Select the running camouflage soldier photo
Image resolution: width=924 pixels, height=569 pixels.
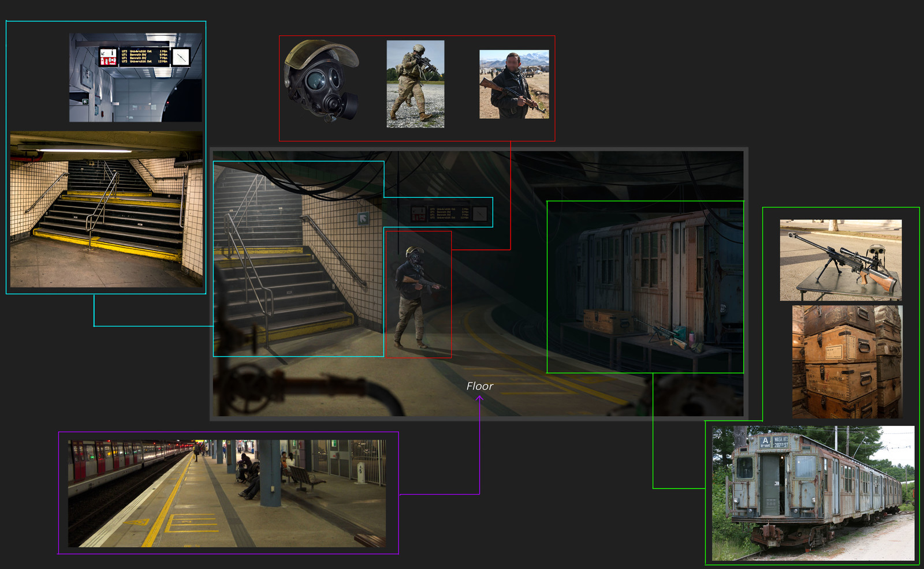415,84
